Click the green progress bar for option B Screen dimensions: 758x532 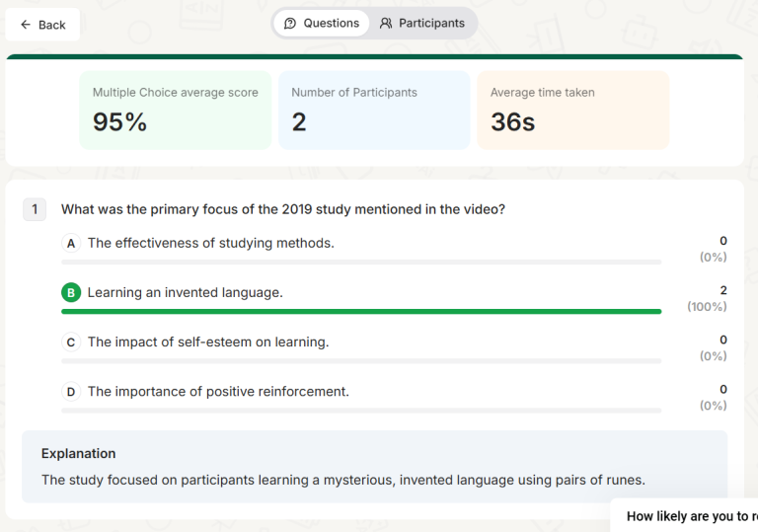pos(361,311)
